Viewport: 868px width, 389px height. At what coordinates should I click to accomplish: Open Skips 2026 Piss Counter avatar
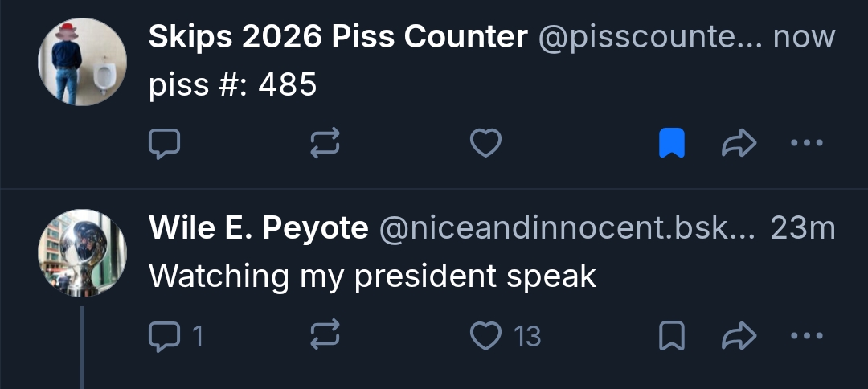(82, 62)
